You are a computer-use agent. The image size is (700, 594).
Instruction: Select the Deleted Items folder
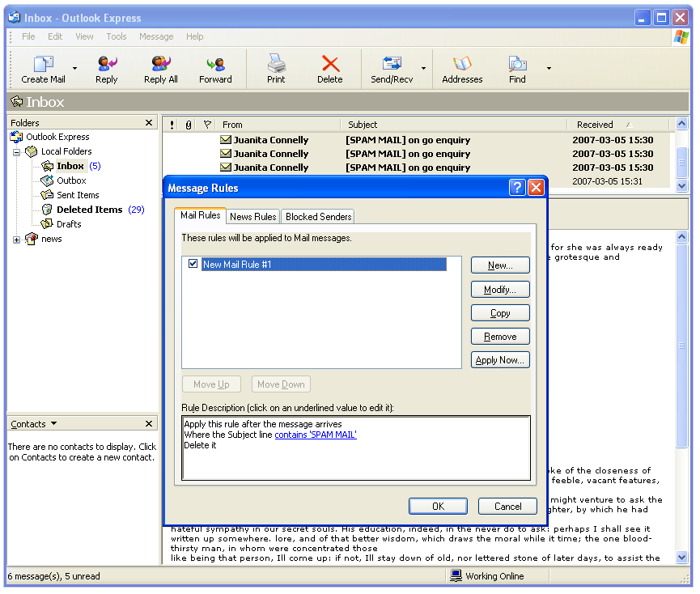coord(89,210)
